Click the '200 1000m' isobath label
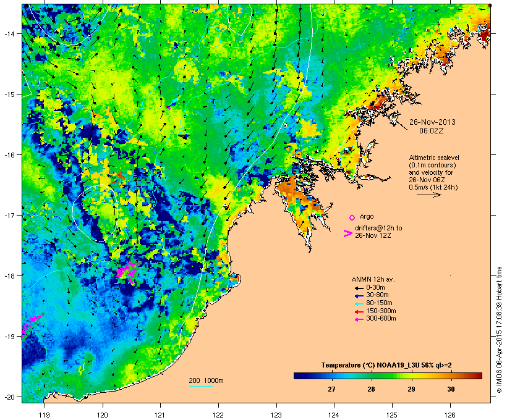This screenshot has height=420, width=507. (206, 380)
